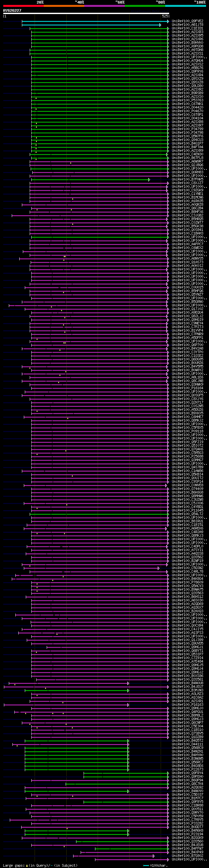Select hit label UniRef100_Q8C7K4
209x868 pixels.
point(187,784)
